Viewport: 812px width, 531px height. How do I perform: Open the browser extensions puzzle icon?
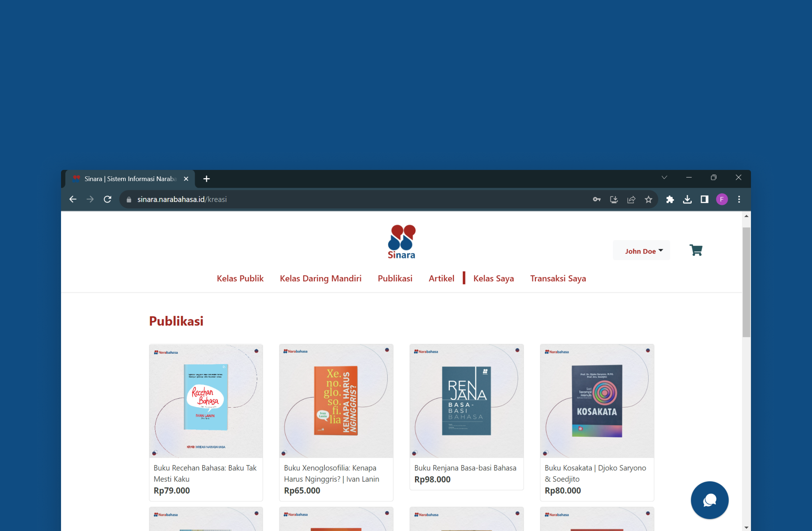[670, 199]
